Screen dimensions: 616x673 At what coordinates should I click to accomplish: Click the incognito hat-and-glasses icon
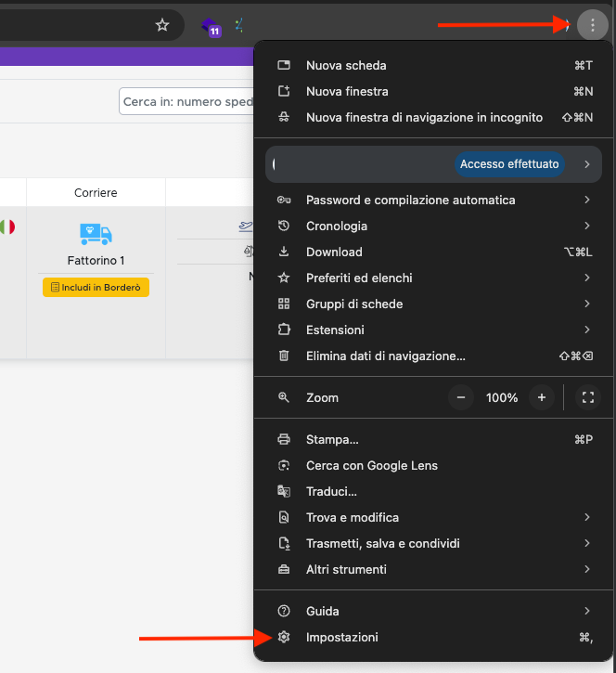coord(284,117)
